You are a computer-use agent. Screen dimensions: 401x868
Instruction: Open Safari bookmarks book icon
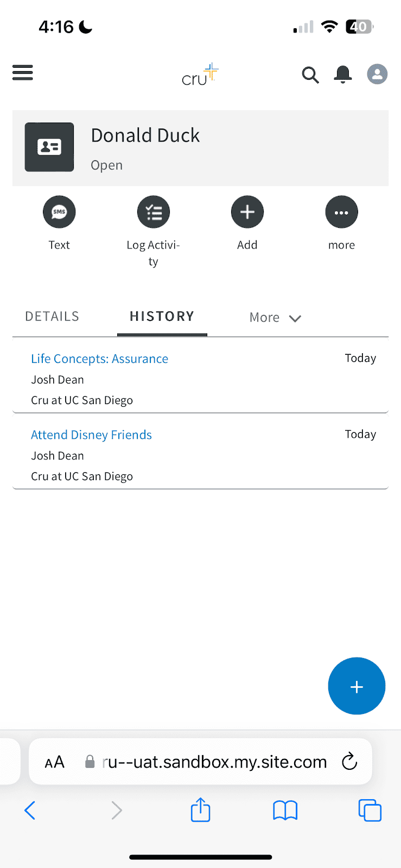tap(285, 811)
